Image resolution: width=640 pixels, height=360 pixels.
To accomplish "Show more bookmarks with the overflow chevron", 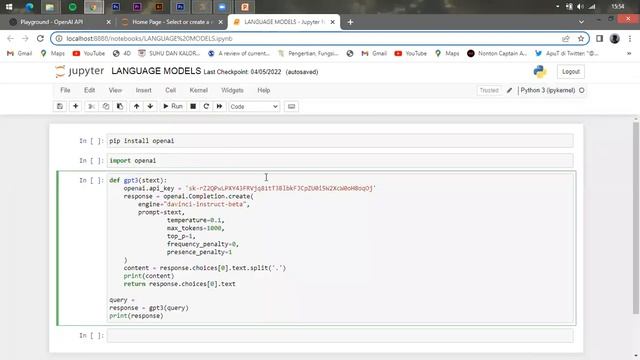I will [629, 53].
